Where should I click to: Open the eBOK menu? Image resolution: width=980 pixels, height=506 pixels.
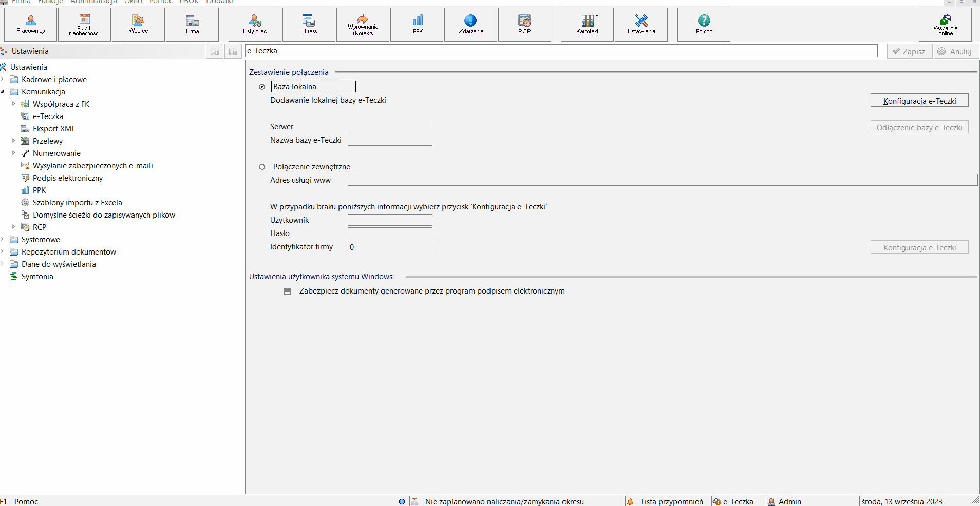coord(189,2)
